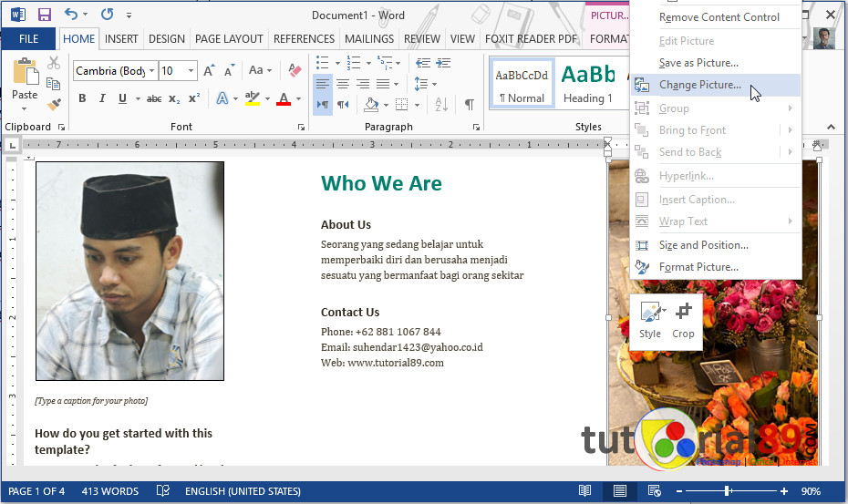Click the Increase Indent icon
The width and height of the screenshot is (848, 504).
click(x=443, y=63)
